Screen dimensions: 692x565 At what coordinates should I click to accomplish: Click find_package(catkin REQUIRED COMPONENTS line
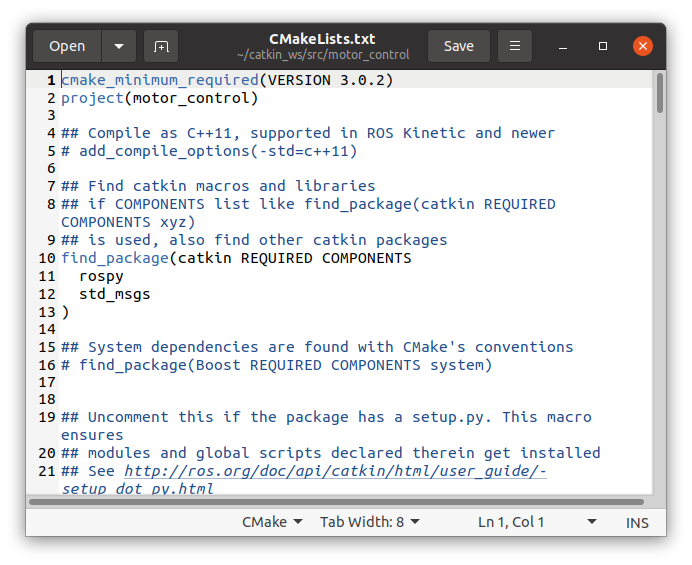click(236, 258)
